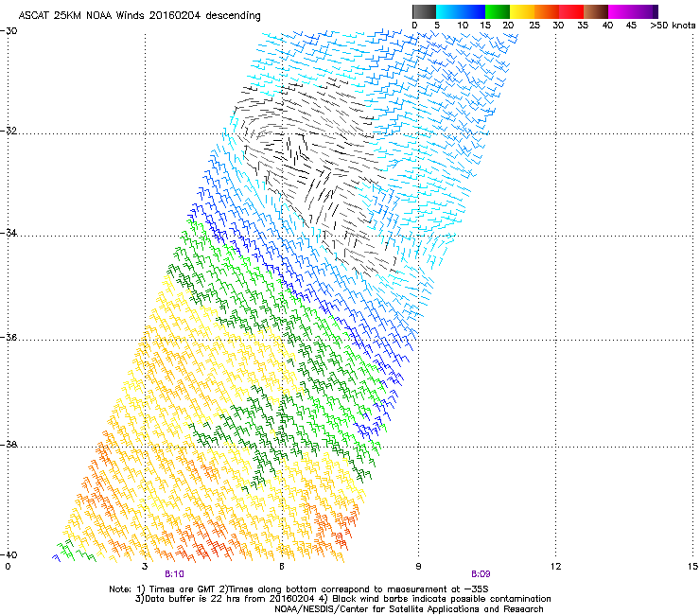Click longitude axis label 9
This screenshot has height=615, width=700.
pyautogui.click(x=418, y=567)
